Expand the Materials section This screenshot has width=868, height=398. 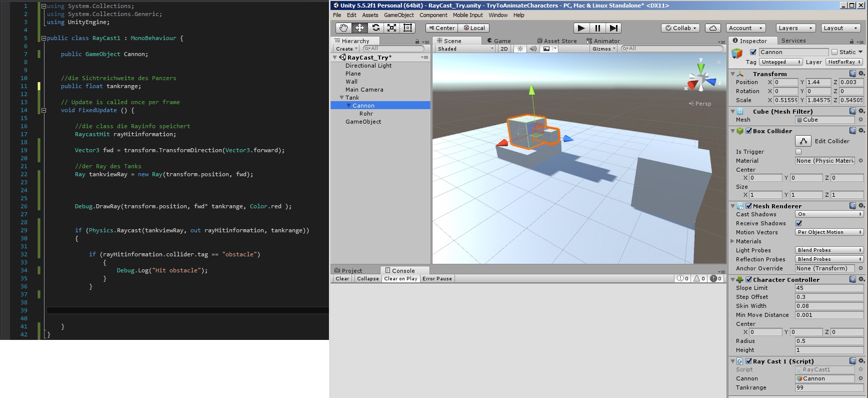(733, 241)
